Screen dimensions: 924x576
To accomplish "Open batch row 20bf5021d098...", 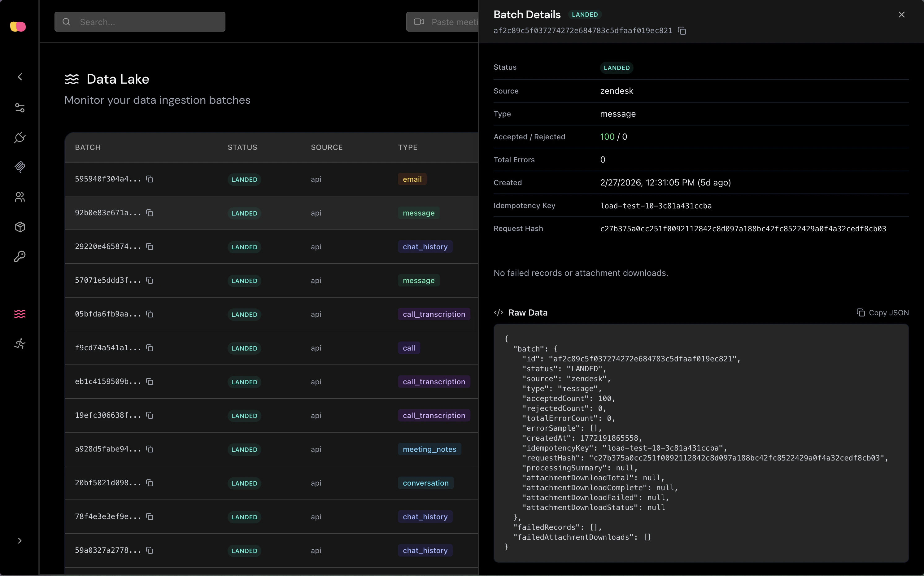I will (272, 483).
